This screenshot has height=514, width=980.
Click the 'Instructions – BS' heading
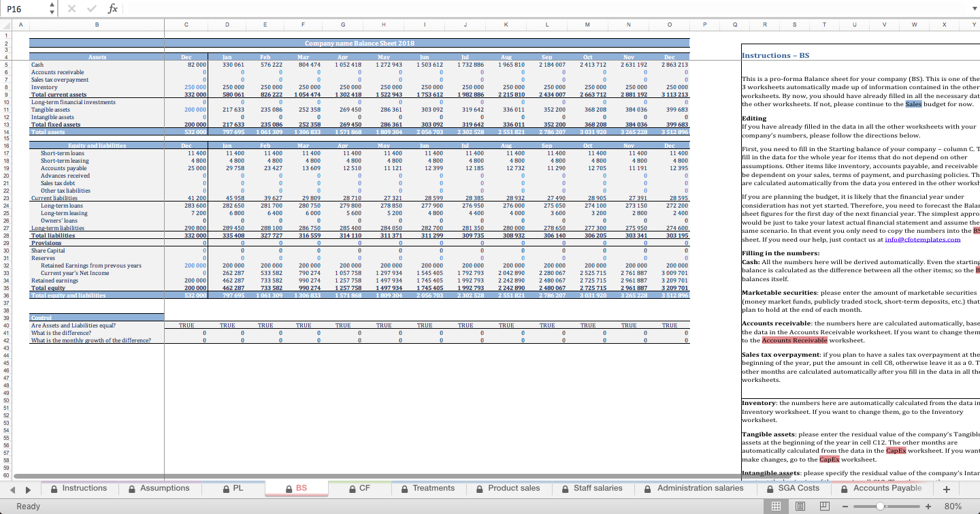pos(775,55)
